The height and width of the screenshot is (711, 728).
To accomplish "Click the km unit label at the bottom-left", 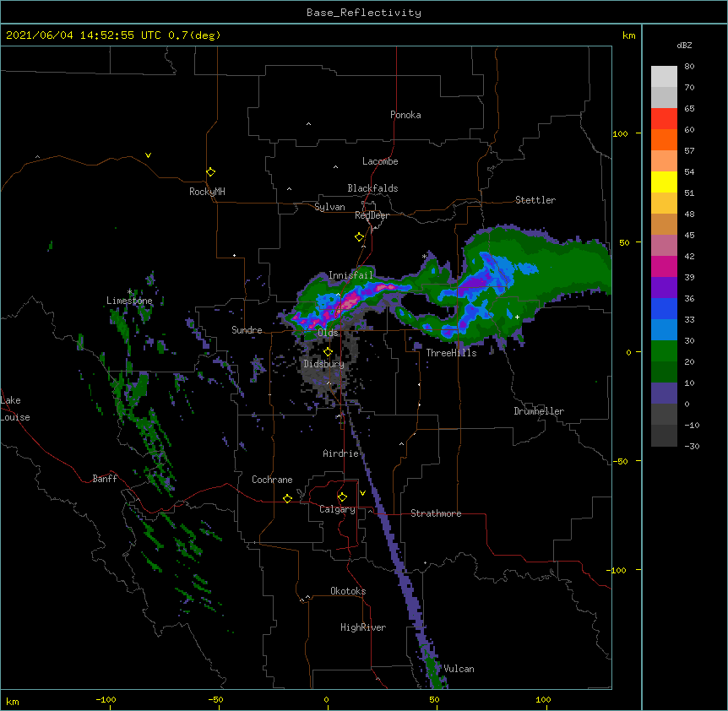I will click(13, 702).
